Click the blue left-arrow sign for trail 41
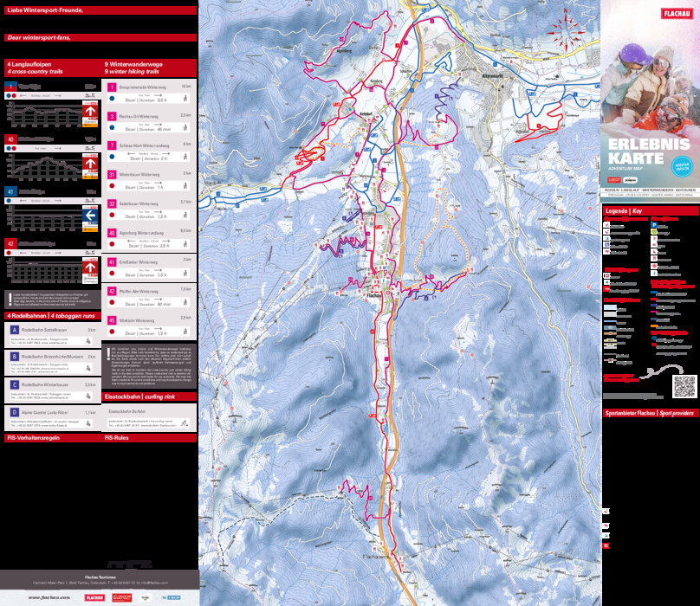Image resolution: width=700 pixels, height=606 pixels. click(x=89, y=216)
